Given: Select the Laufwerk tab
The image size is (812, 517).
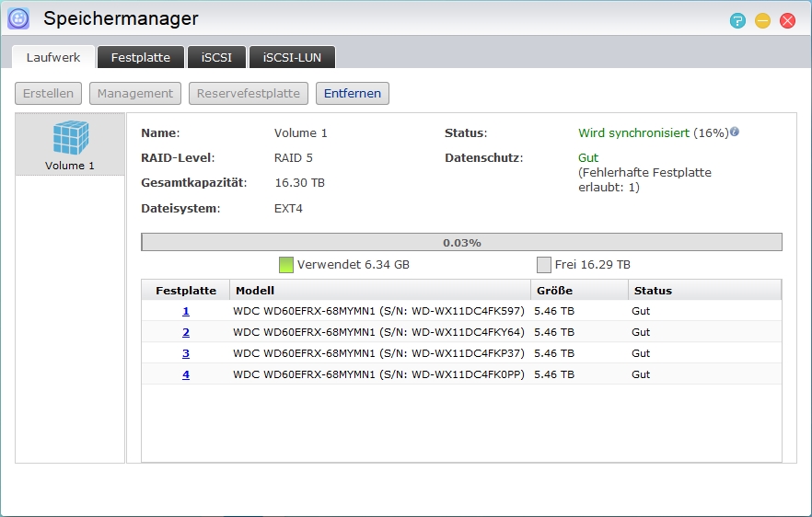Looking at the screenshot, I should (x=53, y=57).
